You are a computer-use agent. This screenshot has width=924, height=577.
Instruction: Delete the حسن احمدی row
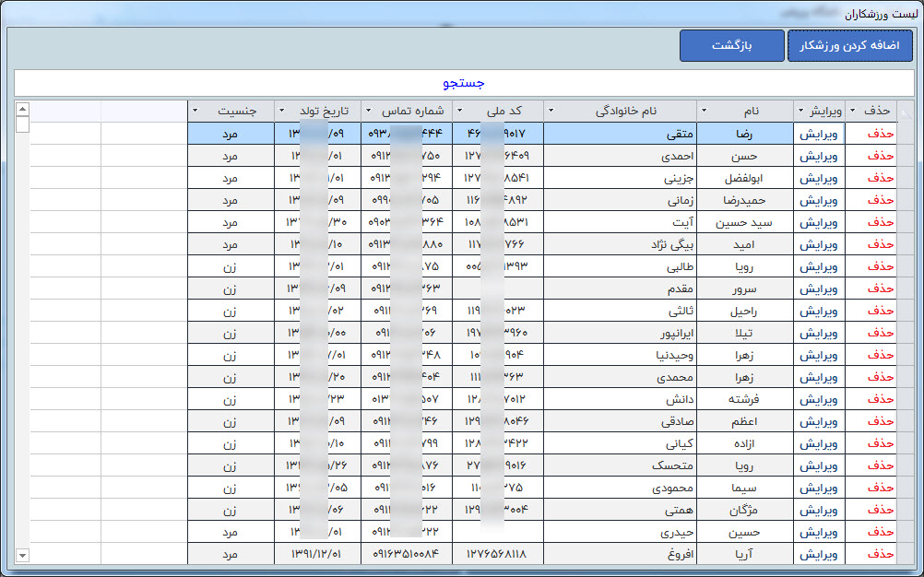coord(881,156)
